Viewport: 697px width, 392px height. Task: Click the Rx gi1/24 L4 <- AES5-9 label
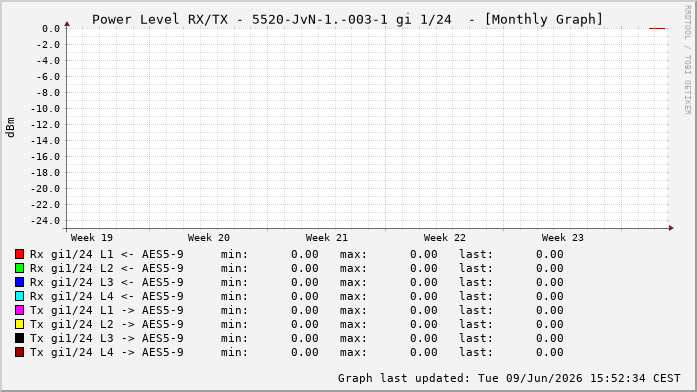[x=107, y=296]
